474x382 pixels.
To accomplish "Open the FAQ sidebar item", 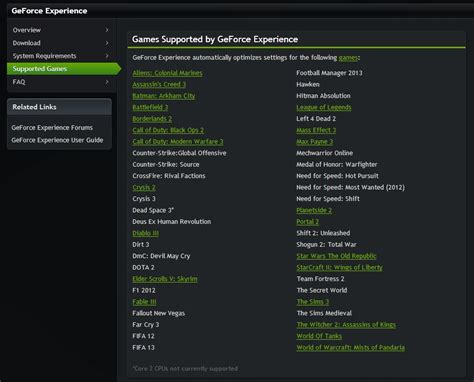I will 62,82.
